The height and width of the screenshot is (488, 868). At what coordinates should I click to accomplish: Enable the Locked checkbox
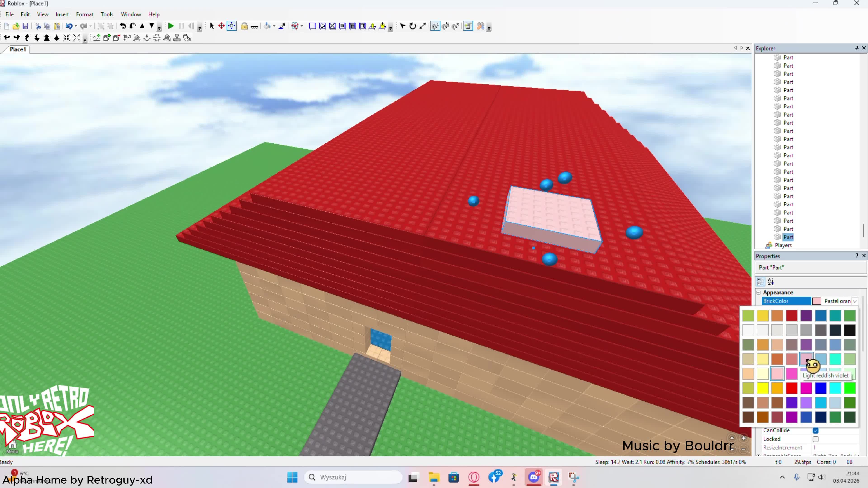pyautogui.click(x=815, y=439)
